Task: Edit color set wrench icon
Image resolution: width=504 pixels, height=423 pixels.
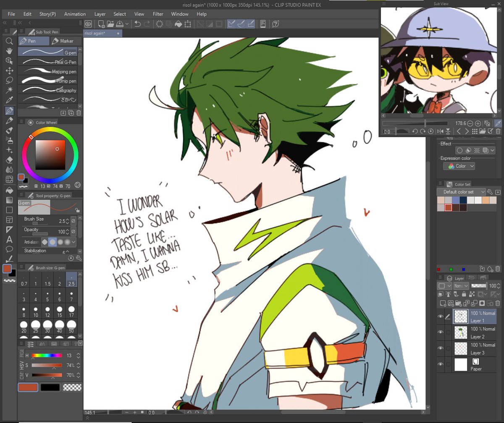Action: [490, 192]
